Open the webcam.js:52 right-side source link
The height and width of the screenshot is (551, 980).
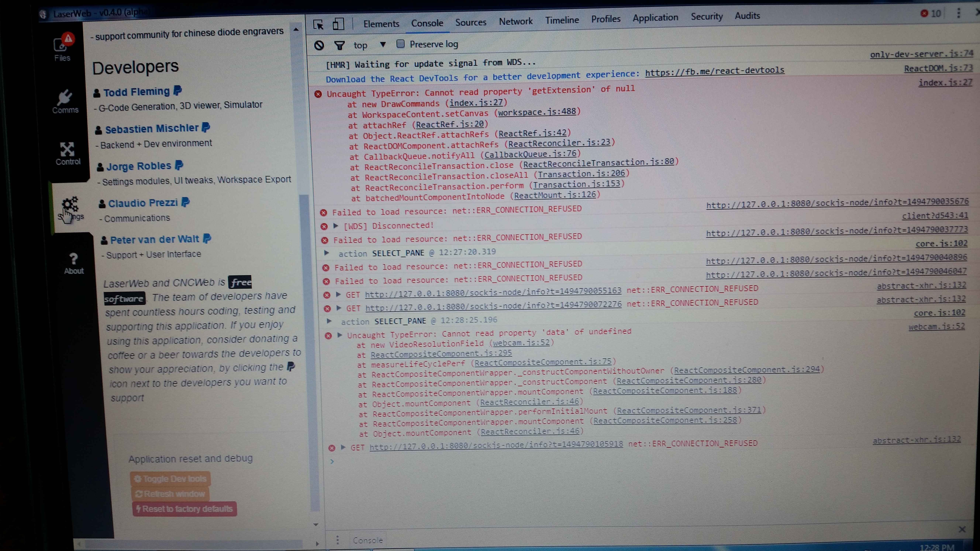coord(937,326)
